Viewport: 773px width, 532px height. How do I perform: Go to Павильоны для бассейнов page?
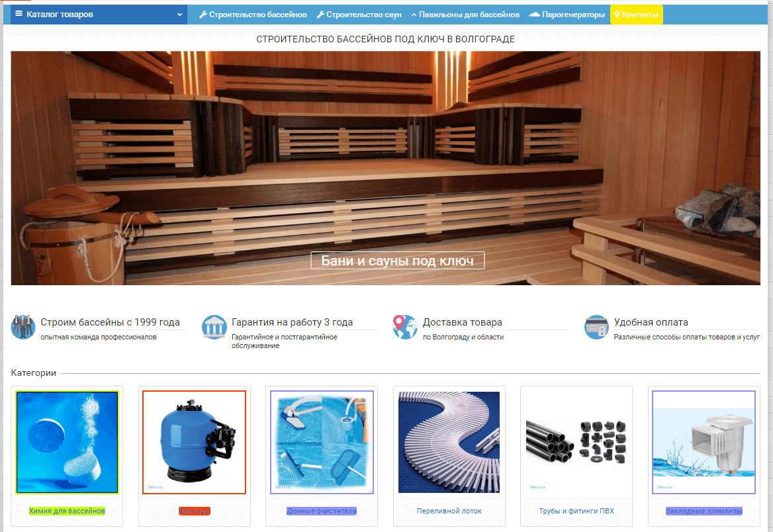click(465, 15)
